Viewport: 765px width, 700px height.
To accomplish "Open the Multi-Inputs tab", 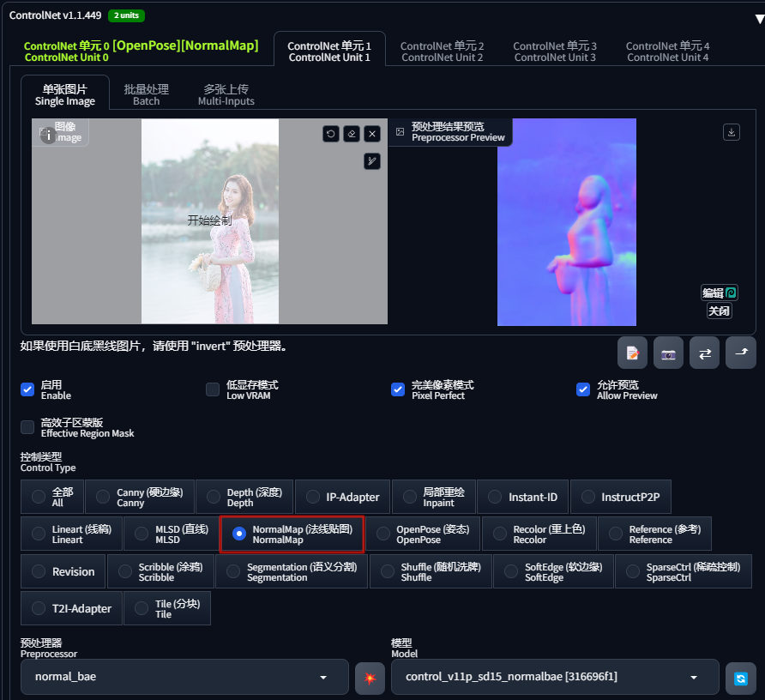I will pos(226,94).
